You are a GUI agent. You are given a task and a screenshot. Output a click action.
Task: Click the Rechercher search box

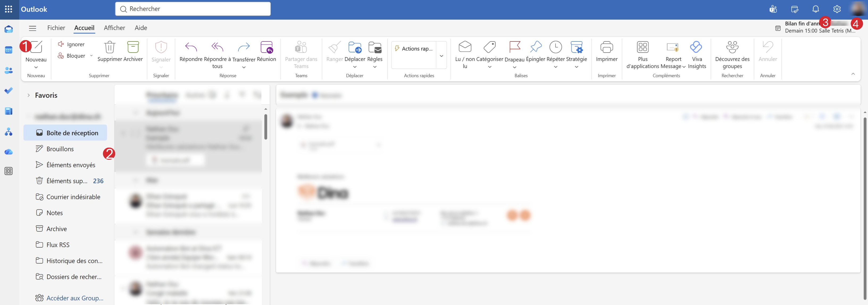point(193,9)
